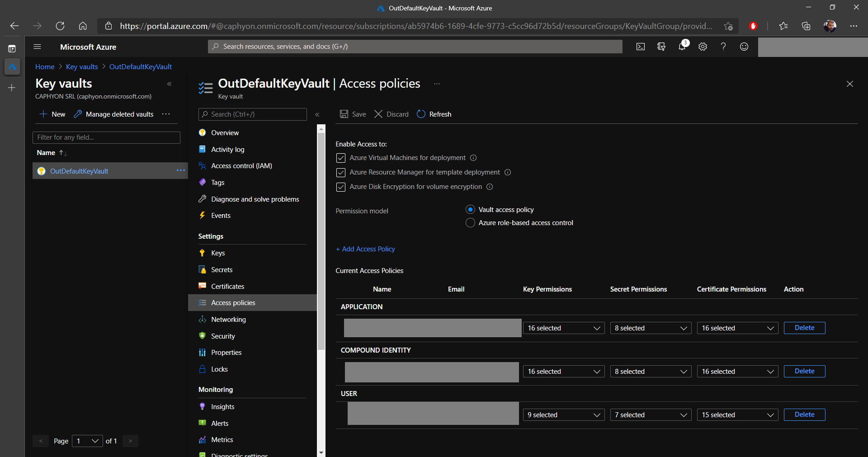This screenshot has width=868, height=457.
Task: Click the resource menu scrollbar
Action: click(x=321, y=242)
